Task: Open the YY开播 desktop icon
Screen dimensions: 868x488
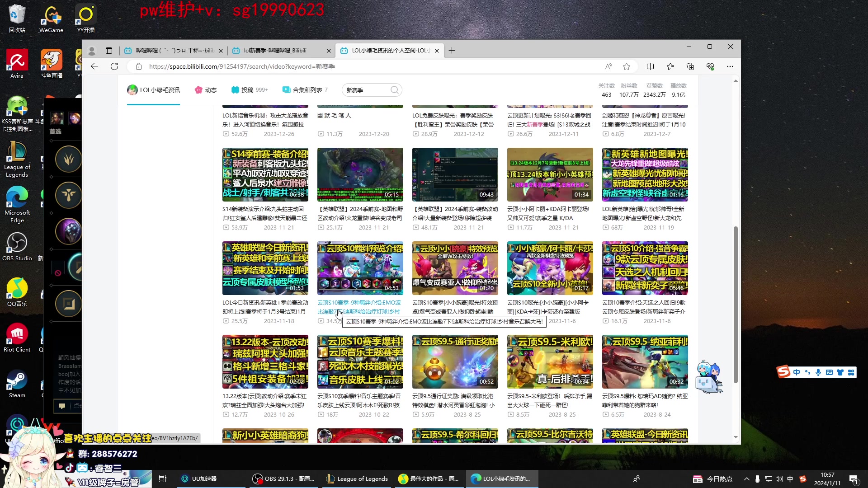Action: click(x=86, y=19)
